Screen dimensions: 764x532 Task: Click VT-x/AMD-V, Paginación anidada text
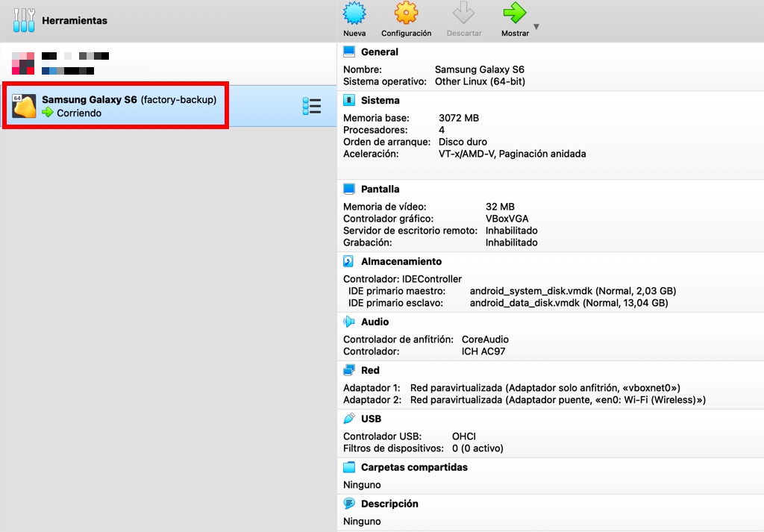point(512,154)
